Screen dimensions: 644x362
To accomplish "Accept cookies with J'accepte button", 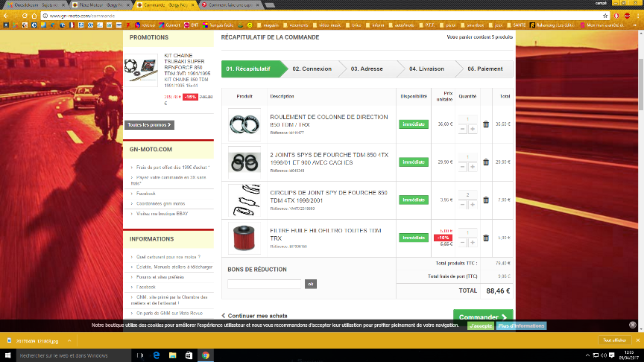I will [480, 326].
